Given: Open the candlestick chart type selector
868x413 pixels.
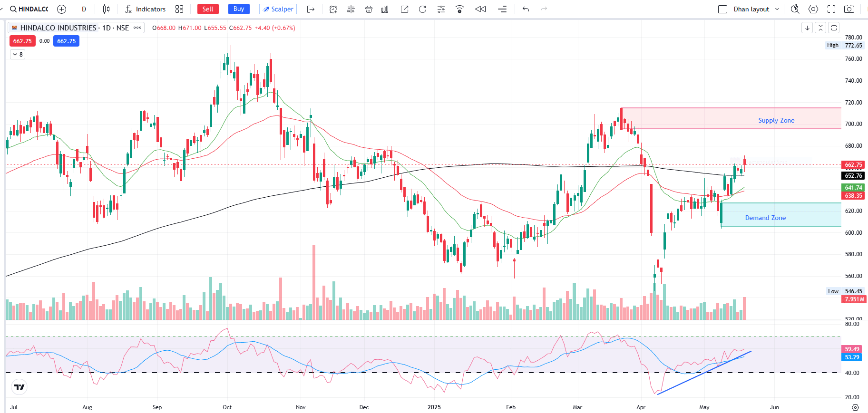Looking at the screenshot, I should click(106, 9).
